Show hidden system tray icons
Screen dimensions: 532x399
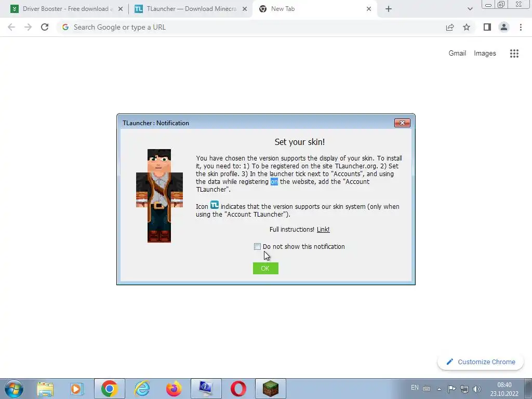click(x=439, y=389)
